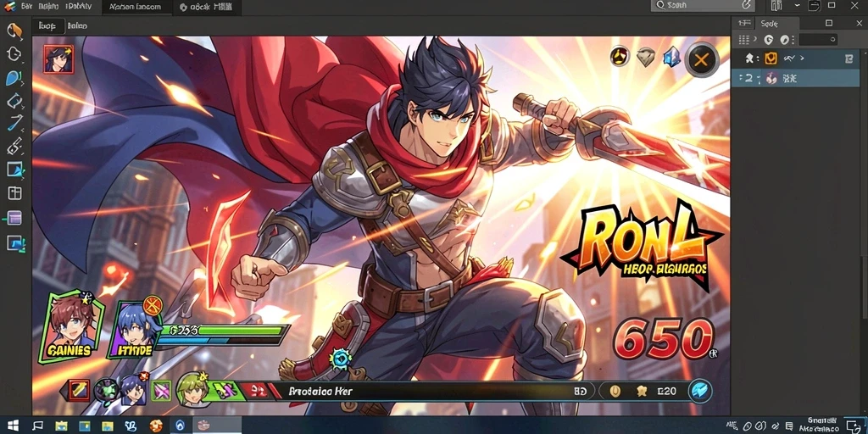Toggle the crossed-out badge on blue-haired character

(x=153, y=305)
